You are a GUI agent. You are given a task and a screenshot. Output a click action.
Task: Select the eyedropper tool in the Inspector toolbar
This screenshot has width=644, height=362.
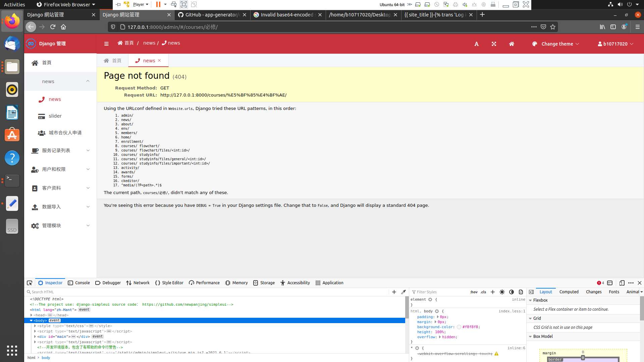[x=404, y=292]
